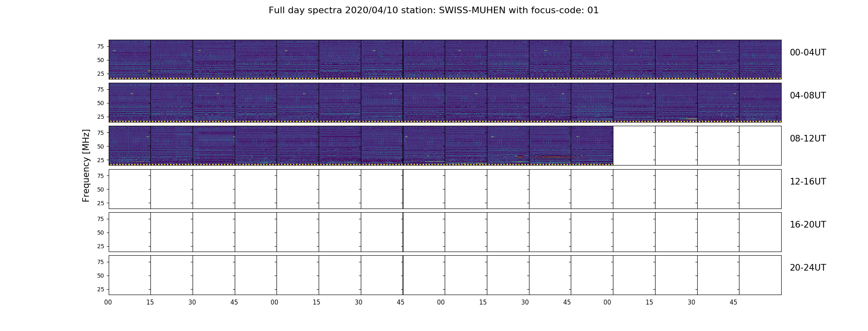Click the '75' tick of the 12-16UT row

tap(100, 176)
